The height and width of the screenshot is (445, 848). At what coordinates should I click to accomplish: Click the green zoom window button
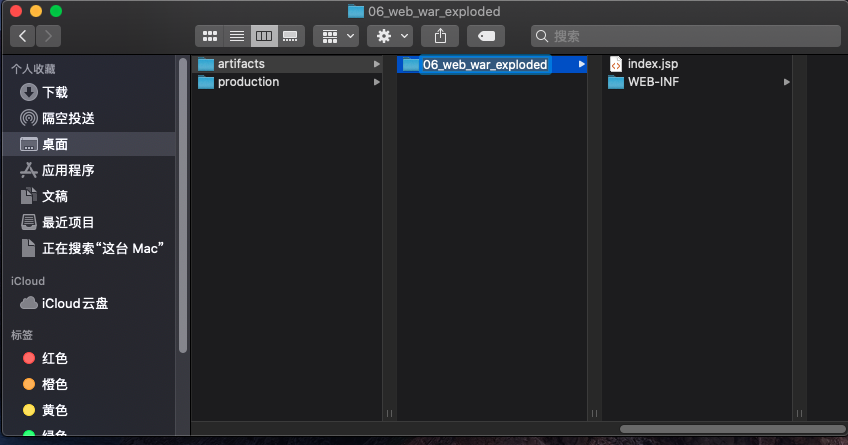coord(56,11)
